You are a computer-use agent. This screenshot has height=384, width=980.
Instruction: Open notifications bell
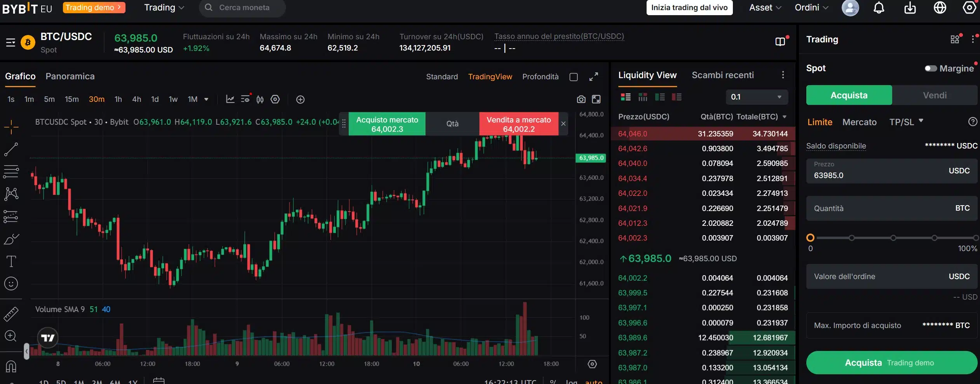click(x=879, y=8)
